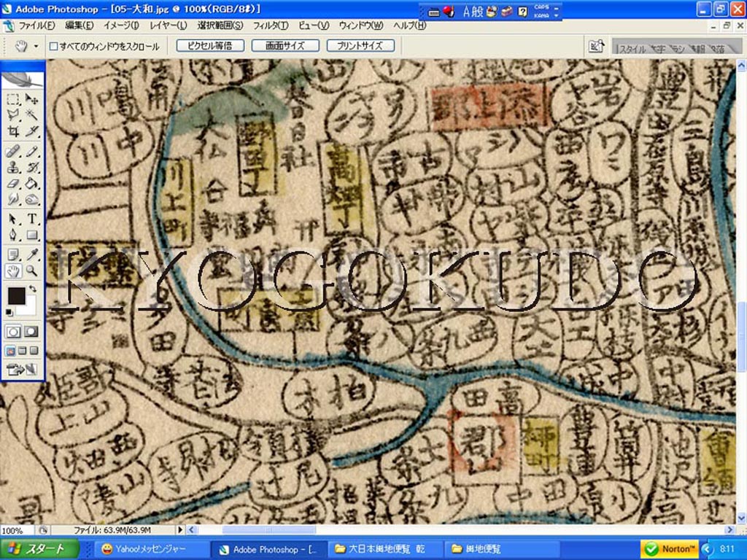
Task: Open the 編集(E) menu
Action: (x=79, y=26)
